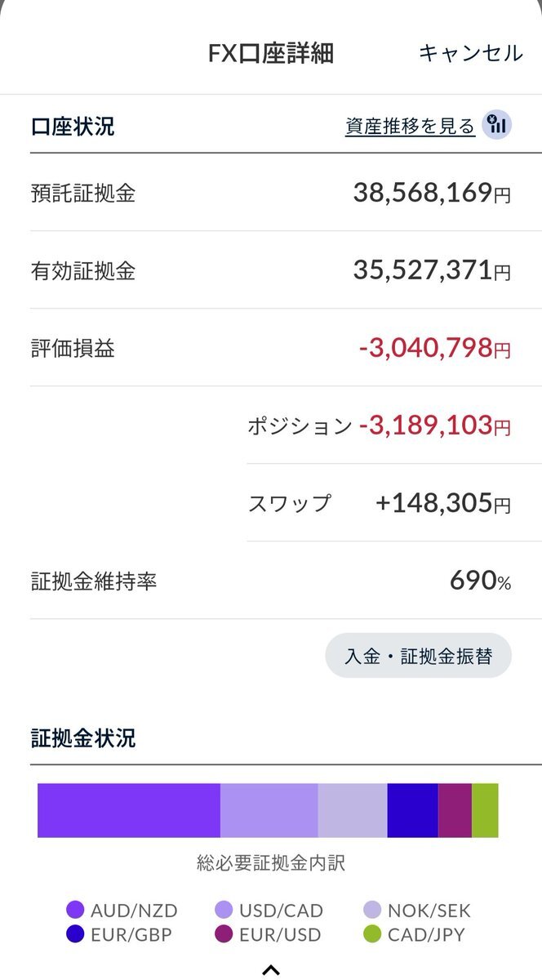
Task: Select the NOK/SEK segment of the margin bar
Action: click(x=353, y=810)
